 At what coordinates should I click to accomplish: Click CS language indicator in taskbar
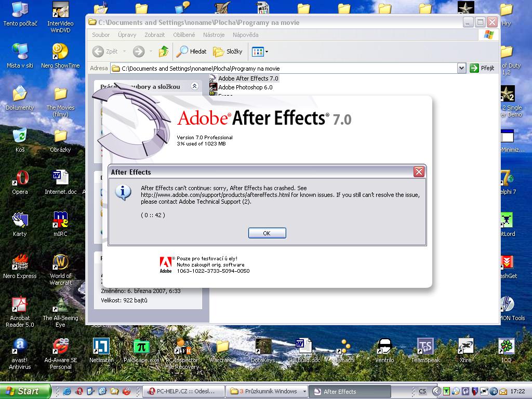click(x=422, y=392)
